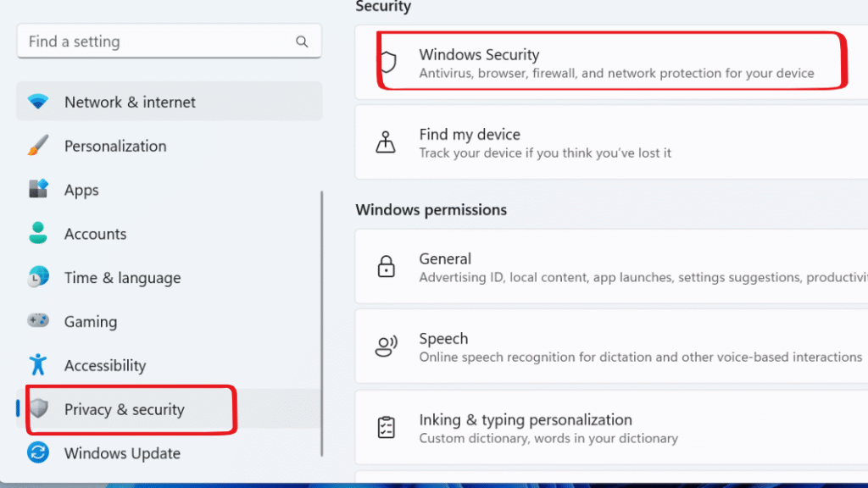Image resolution: width=868 pixels, height=488 pixels.
Task: Click the Accounts person icon
Action: (x=38, y=233)
